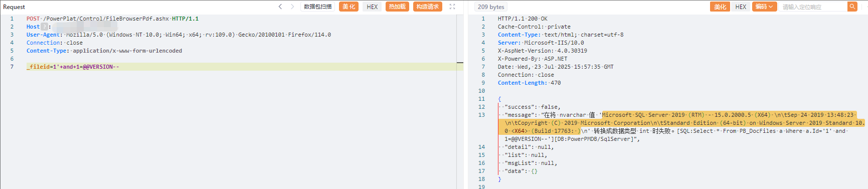Toggle 美化 beautify in the Request panel
868x189 pixels.
pyautogui.click(x=349, y=7)
